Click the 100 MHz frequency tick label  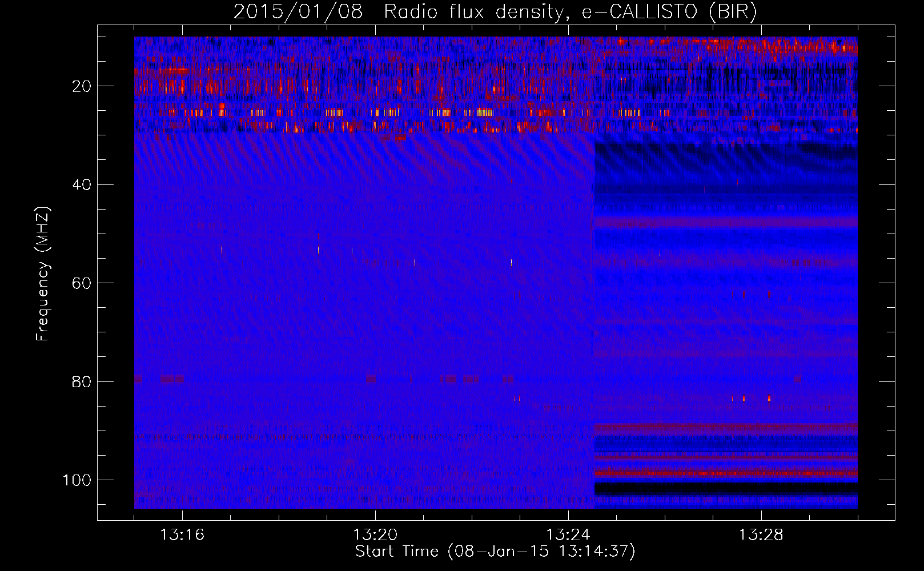[77, 480]
